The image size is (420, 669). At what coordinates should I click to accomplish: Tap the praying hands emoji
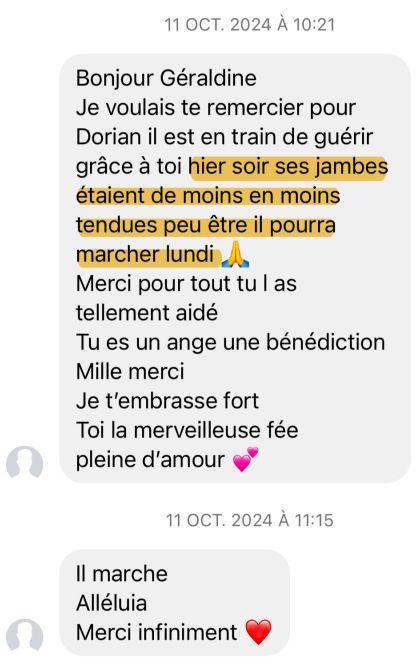(236, 255)
